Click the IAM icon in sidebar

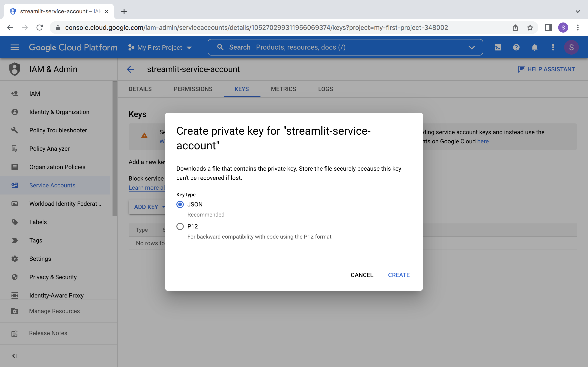pos(14,93)
